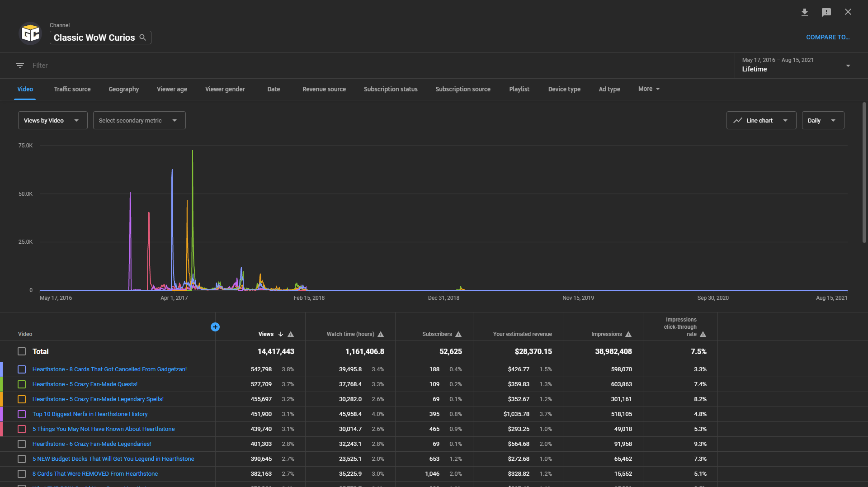This screenshot has height=487, width=868.
Task: Sort by Impressions click-through rate header
Action: 680,327
